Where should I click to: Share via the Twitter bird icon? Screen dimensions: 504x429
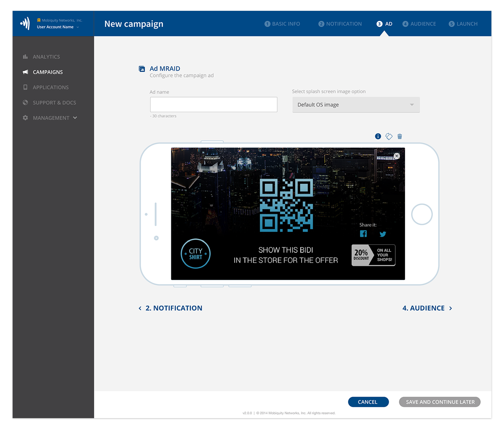[x=383, y=234]
